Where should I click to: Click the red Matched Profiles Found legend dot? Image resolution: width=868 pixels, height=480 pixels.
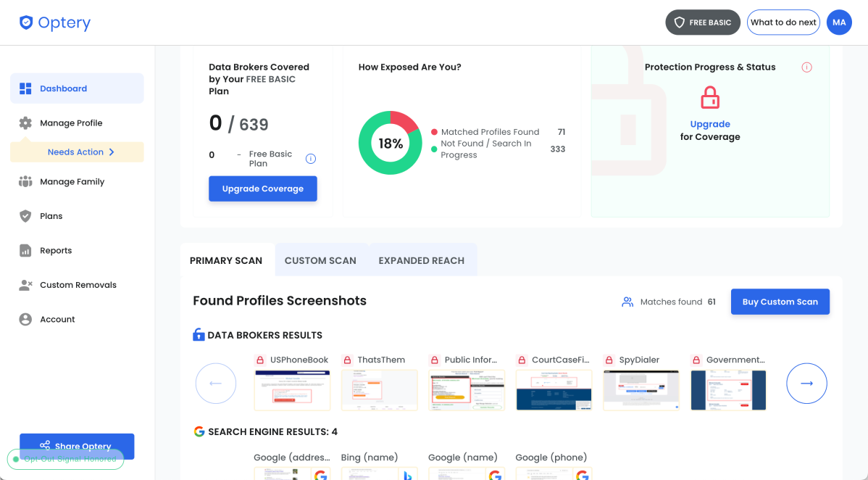pos(435,132)
